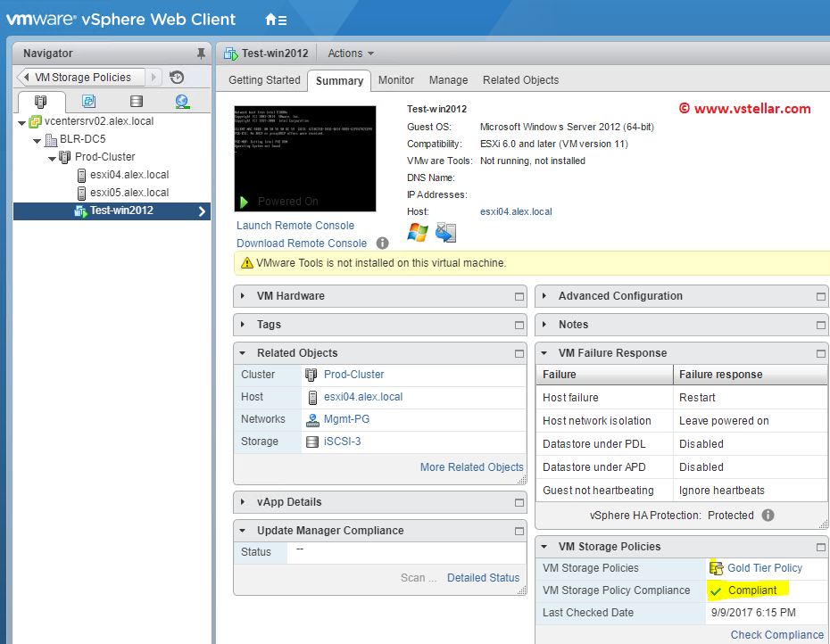
Task: Click Launch Remote Console link
Action: click(295, 226)
